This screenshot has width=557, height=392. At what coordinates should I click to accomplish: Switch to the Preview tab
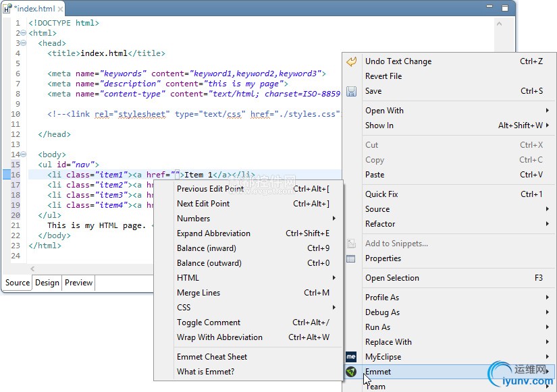(x=78, y=283)
